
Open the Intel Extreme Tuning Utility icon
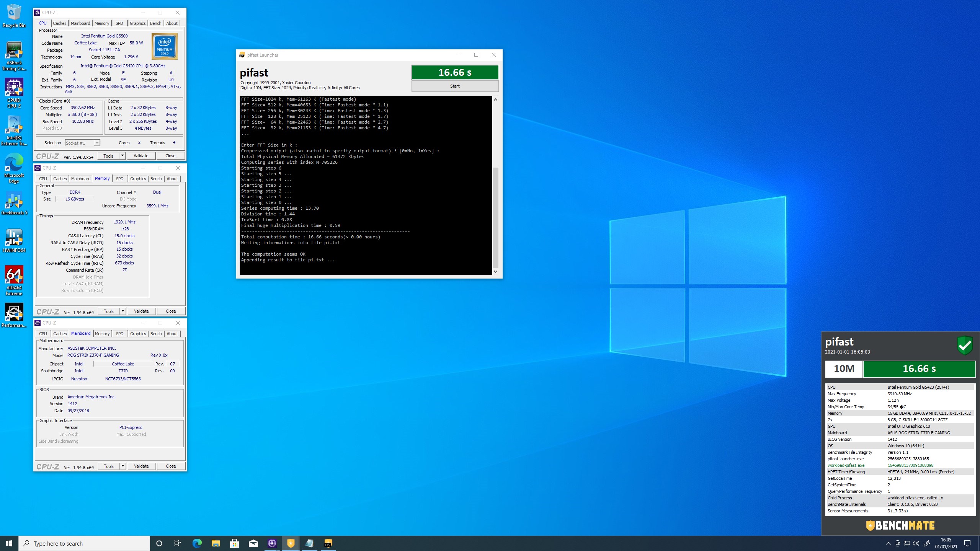[x=14, y=131]
